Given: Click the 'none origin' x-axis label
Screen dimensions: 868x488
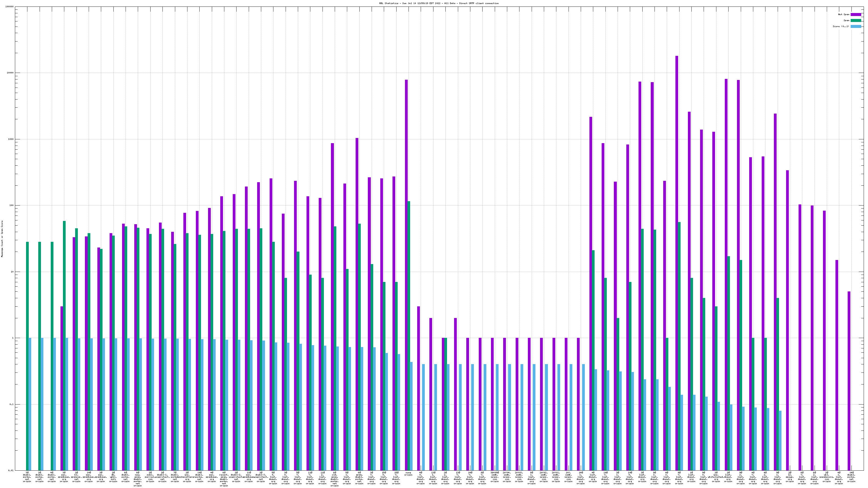Looking at the screenshot, I should tap(408, 474).
